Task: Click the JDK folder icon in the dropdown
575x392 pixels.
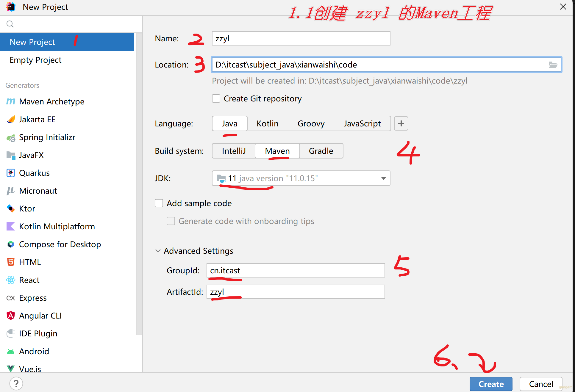Action: (221, 178)
